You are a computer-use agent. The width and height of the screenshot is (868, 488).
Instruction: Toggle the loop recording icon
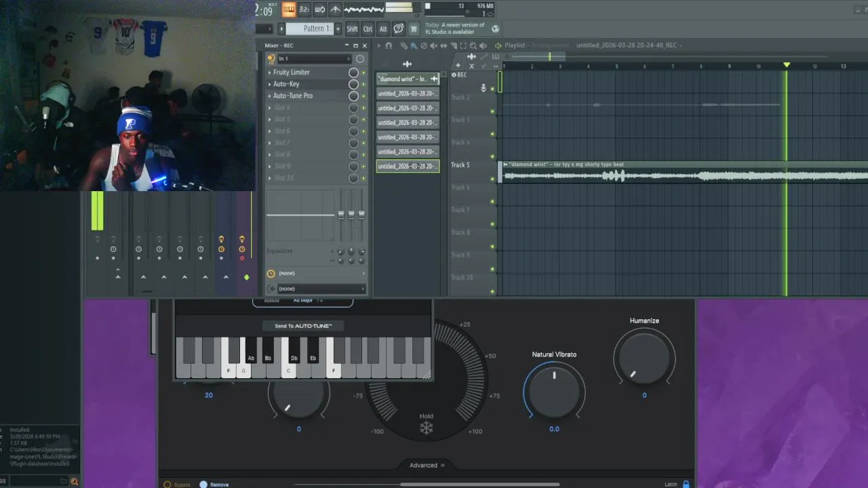[320, 9]
